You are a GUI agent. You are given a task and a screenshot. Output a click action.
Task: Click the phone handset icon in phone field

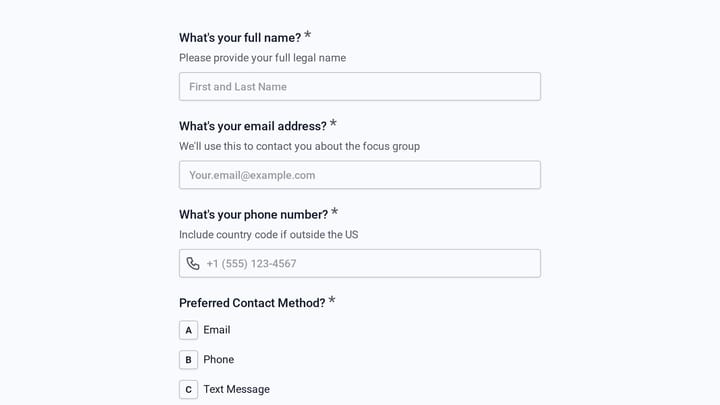tap(193, 264)
